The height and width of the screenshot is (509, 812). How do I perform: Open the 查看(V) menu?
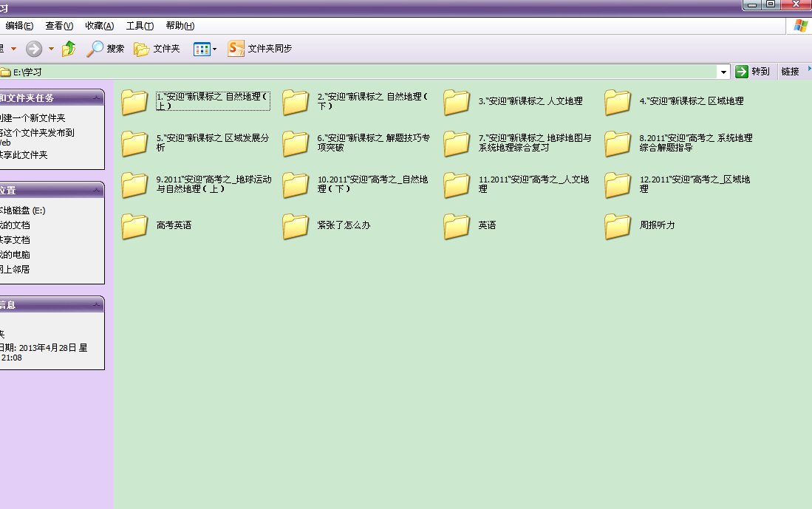59,26
